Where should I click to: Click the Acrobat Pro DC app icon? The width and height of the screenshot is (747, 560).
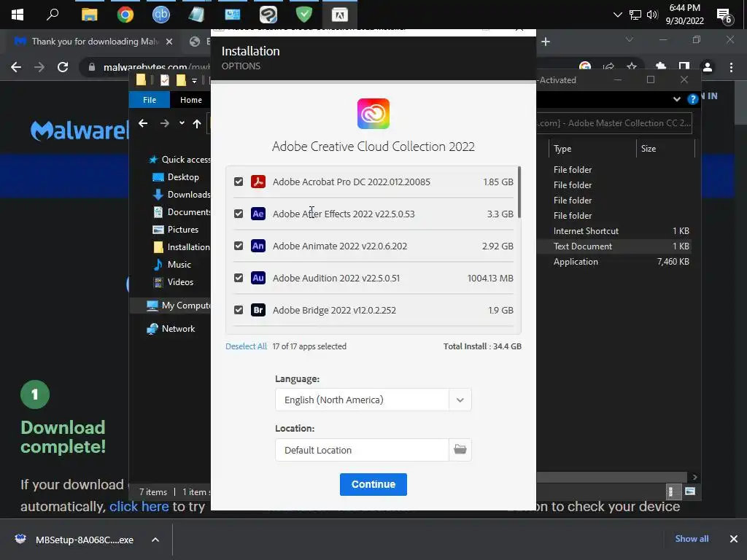[258, 182]
